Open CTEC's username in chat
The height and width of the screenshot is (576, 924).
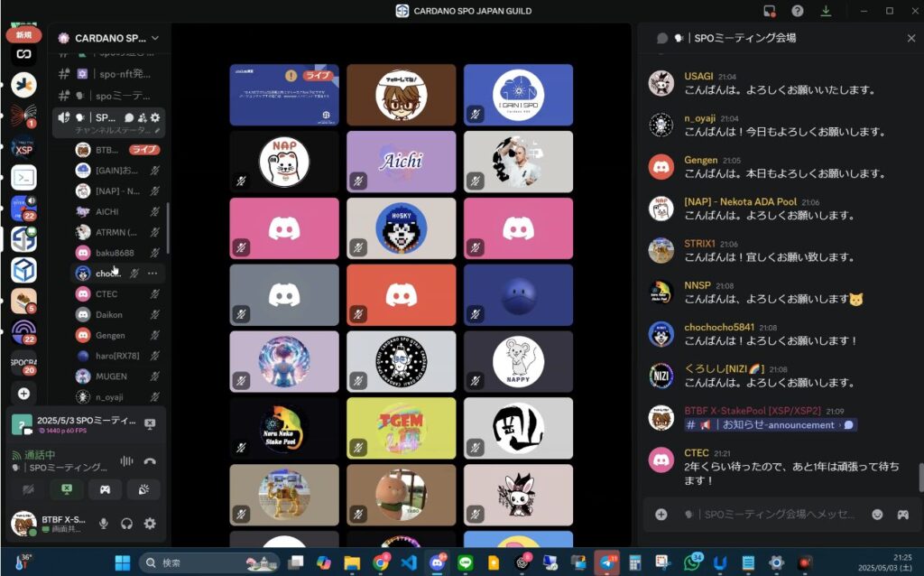click(x=696, y=453)
